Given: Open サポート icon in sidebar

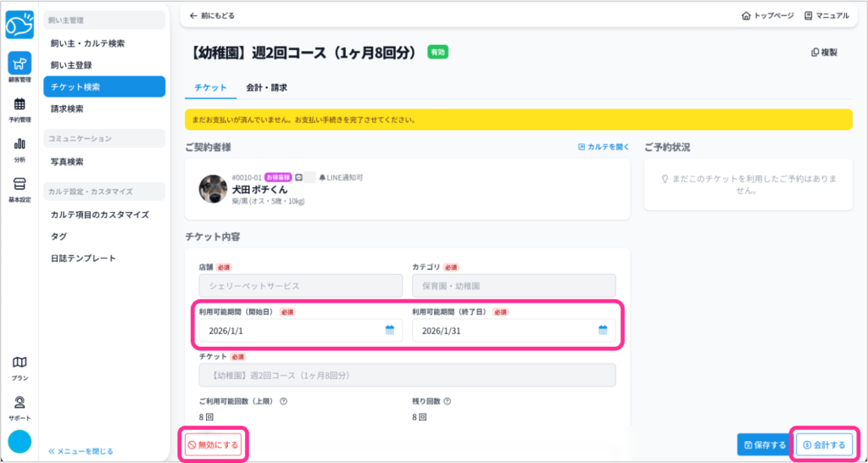Looking at the screenshot, I should (x=19, y=405).
